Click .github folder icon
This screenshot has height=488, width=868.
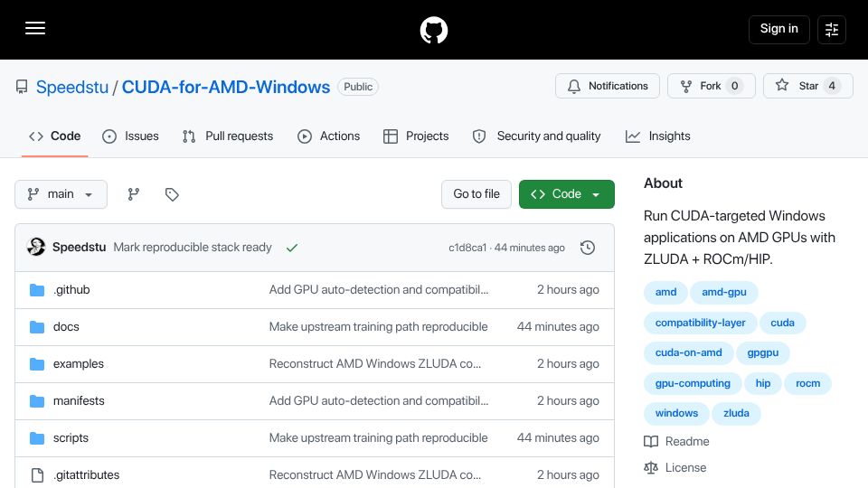pos(37,290)
